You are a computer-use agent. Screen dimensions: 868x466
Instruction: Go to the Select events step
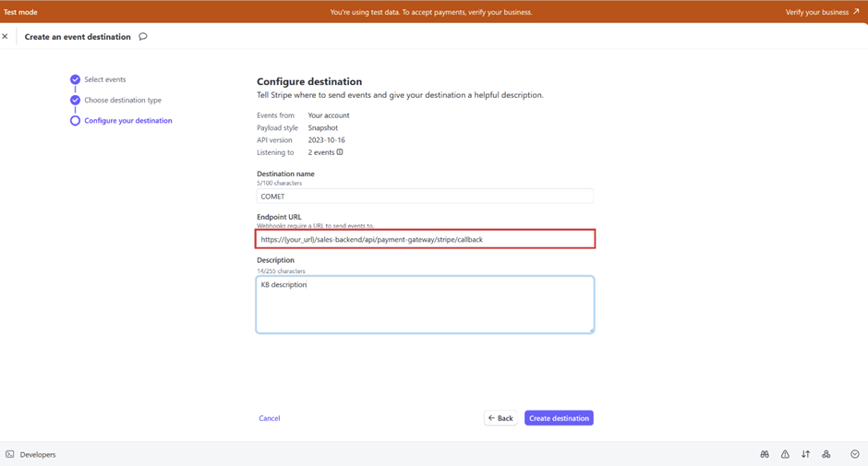(x=104, y=79)
